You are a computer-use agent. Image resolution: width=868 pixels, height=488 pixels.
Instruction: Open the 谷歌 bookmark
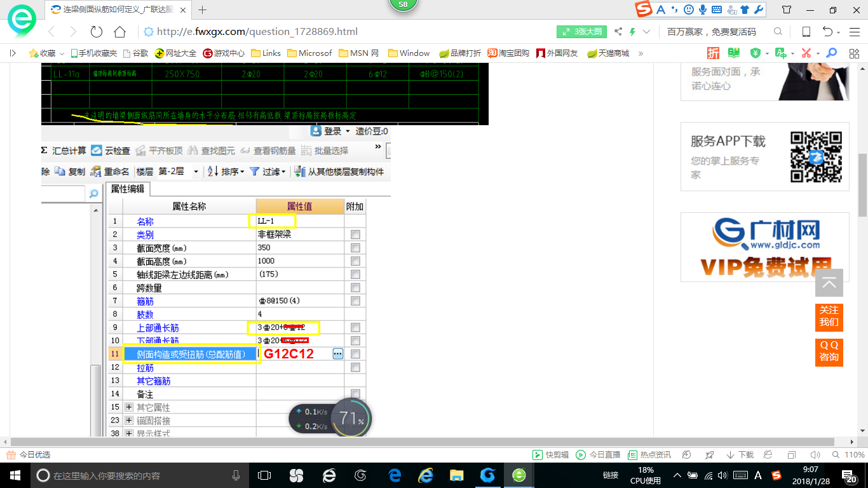135,53
